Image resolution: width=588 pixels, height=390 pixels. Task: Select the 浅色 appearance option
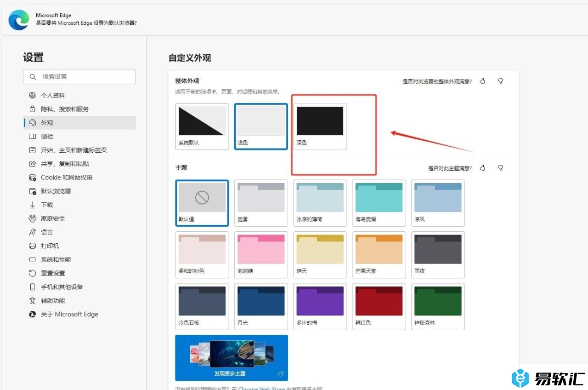point(261,126)
